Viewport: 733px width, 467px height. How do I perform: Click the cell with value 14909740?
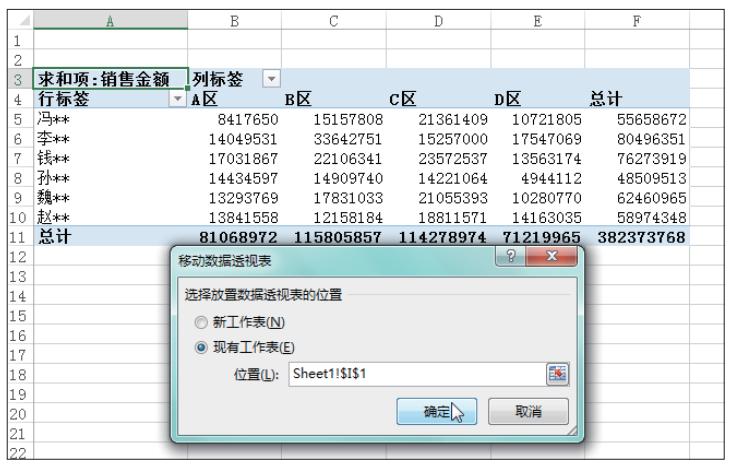click(x=334, y=178)
